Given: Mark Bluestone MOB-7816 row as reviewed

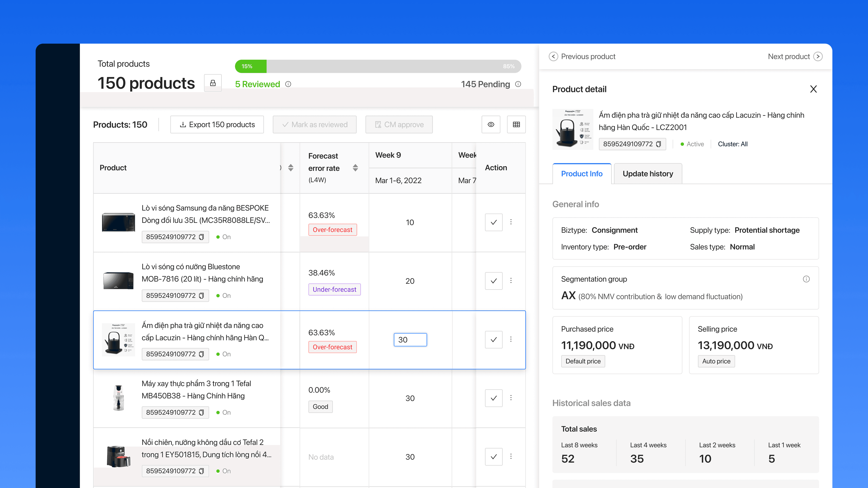Looking at the screenshot, I should pos(494,281).
